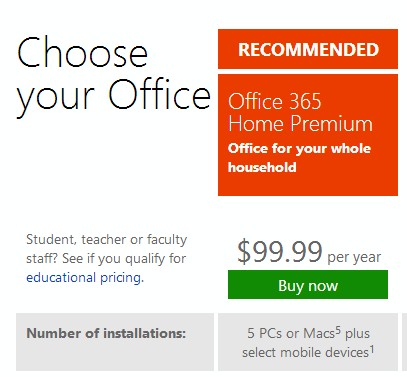Image resolution: width=407 pixels, height=377 pixels.
Task: Click footnote 1 superscript after mobile devices
Action: tap(372, 349)
